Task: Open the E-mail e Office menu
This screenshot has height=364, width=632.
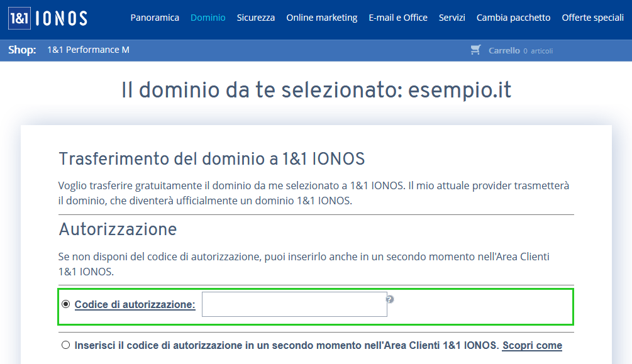Action: (398, 18)
